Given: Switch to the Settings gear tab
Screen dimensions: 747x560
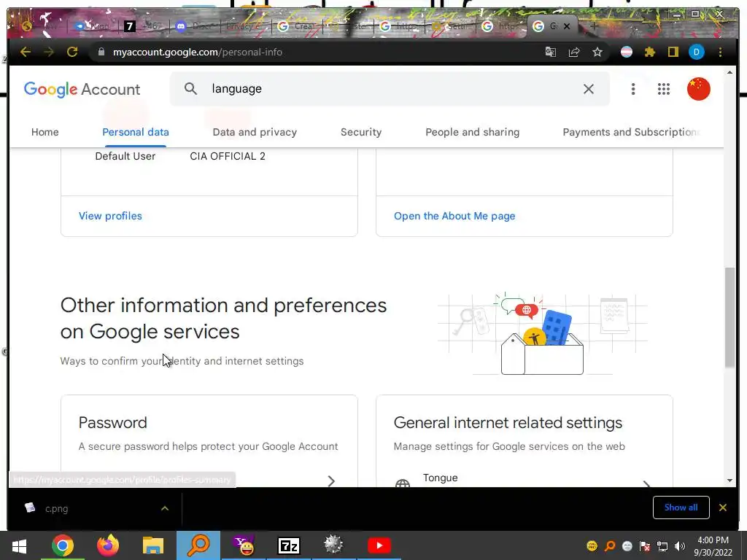Looking at the screenshot, I should tap(449, 26).
